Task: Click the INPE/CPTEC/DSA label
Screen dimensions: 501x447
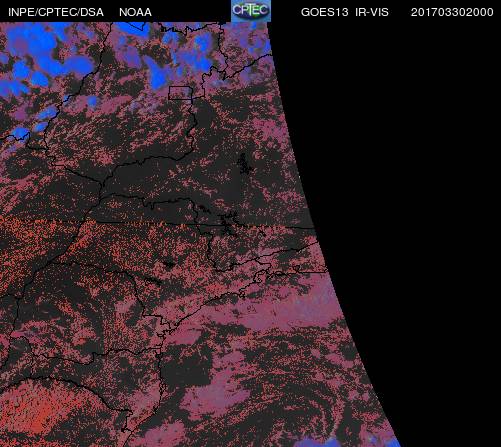Action: coord(56,12)
